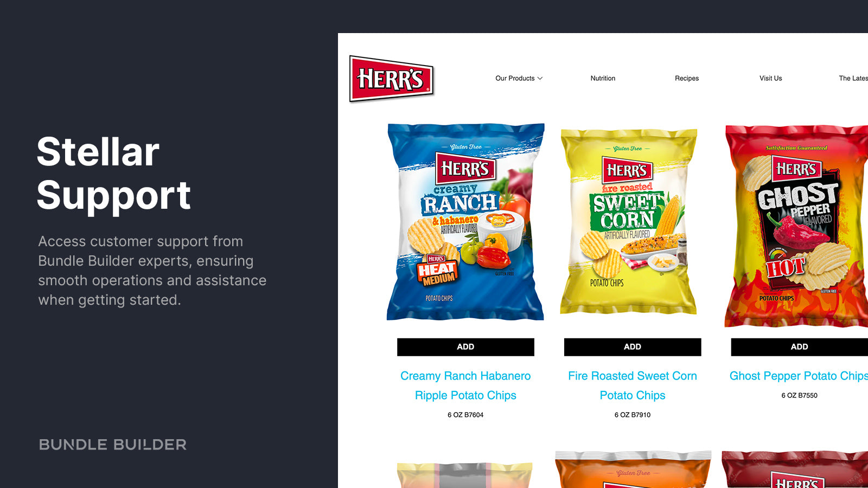Open the Visit Us menu item
This screenshot has height=488, width=868.
click(x=770, y=79)
